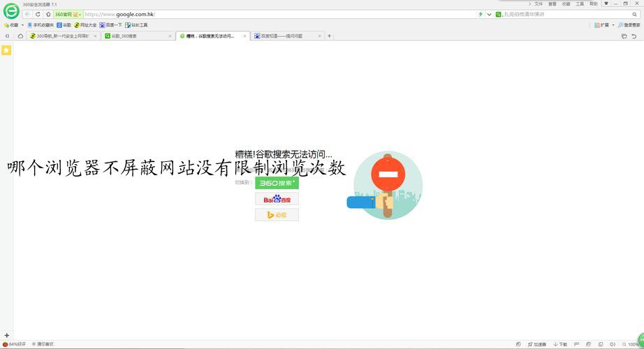Reload the page with the refresh icon

point(38,15)
